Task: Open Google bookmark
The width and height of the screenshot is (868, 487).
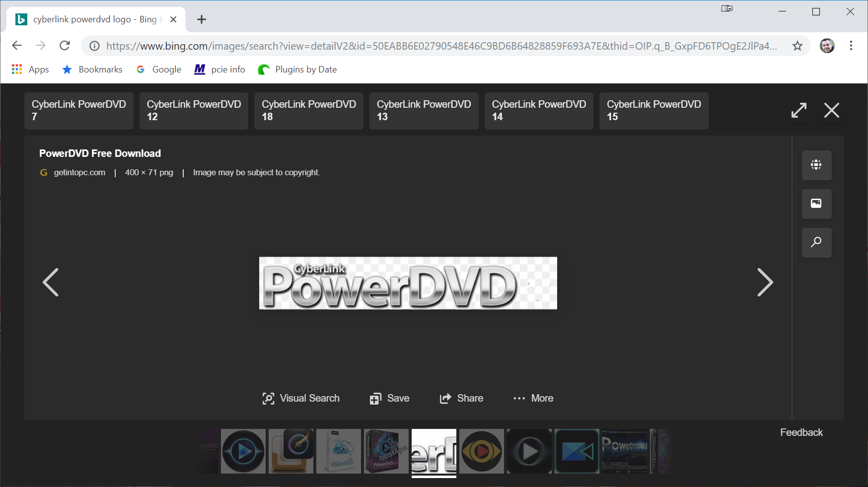Action: tap(159, 70)
